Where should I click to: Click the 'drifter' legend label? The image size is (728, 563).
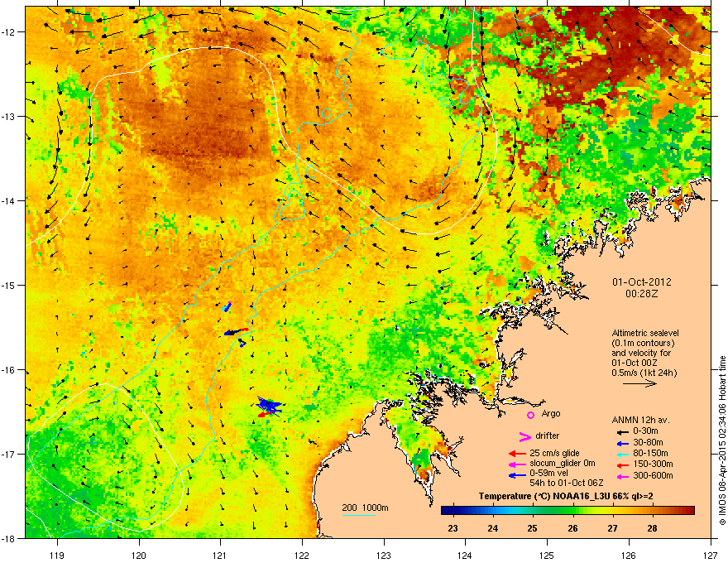(x=548, y=435)
